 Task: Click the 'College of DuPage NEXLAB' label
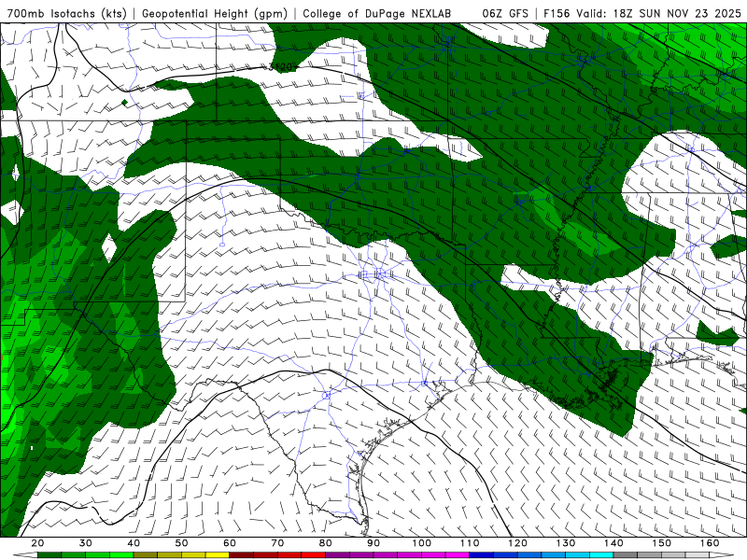pos(377,14)
